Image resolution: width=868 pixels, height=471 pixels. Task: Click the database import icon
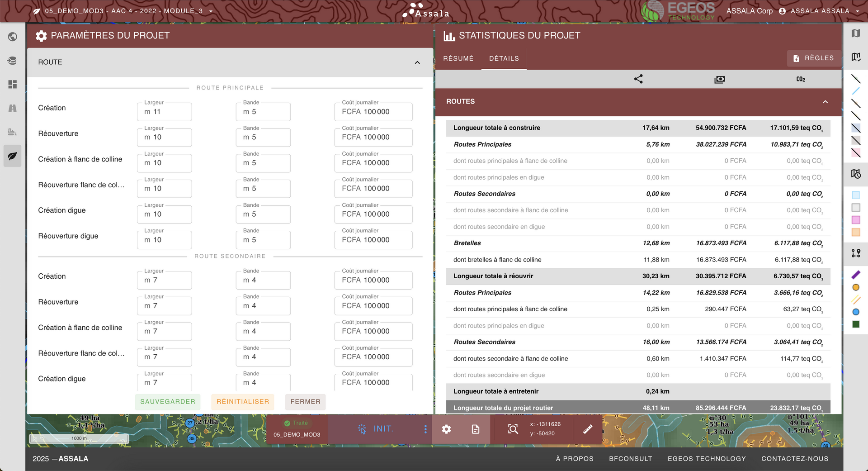pyautogui.click(x=13, y=61)
